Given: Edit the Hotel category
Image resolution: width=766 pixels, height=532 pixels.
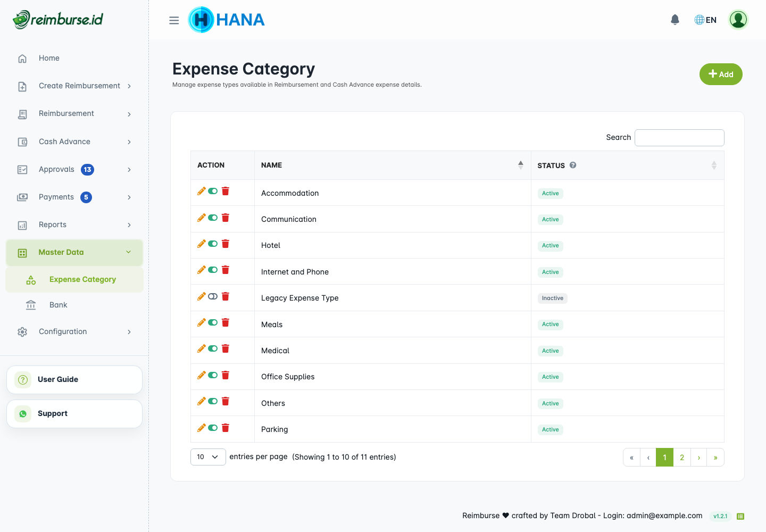Looking at the screenshot, I should [x=202, y=244].
